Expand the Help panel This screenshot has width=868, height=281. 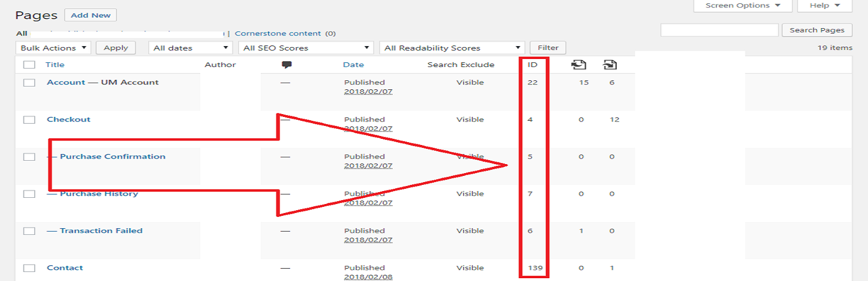[x=825, y=6]
